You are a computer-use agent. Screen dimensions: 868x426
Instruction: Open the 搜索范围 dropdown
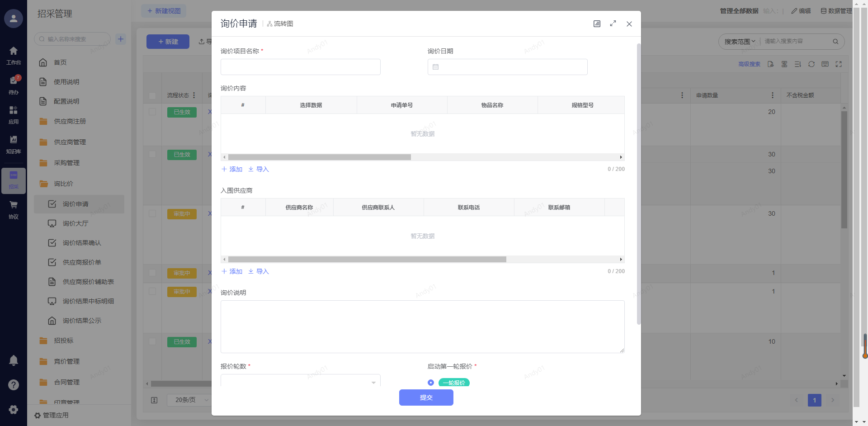(740, 42)
